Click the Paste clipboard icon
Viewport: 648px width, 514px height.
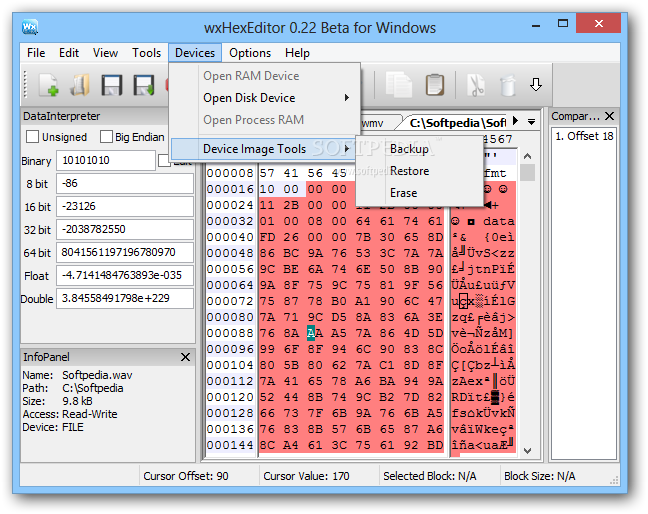tap(435, 85)
